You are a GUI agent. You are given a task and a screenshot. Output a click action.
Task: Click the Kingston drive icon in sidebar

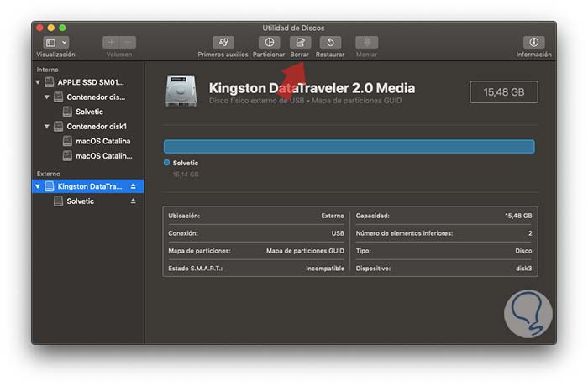(50, 186)
